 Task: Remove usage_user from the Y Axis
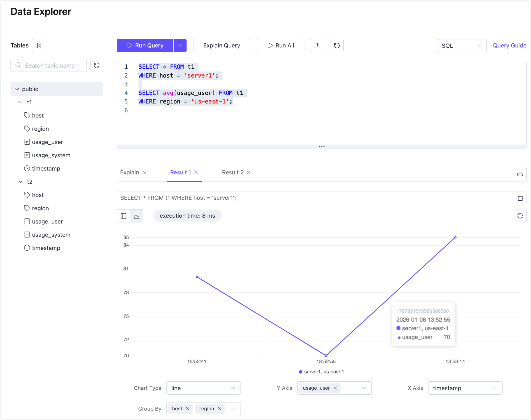coord(336,388)
